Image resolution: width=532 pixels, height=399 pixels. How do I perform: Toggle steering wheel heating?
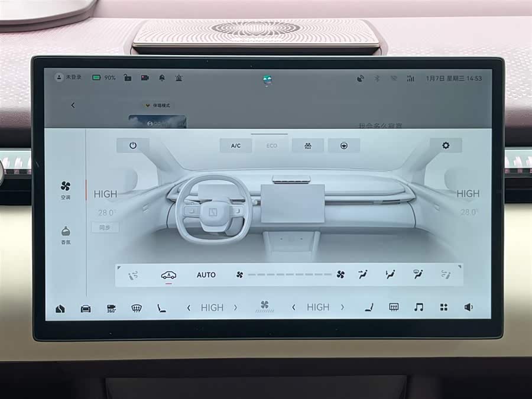coord(344,145)
